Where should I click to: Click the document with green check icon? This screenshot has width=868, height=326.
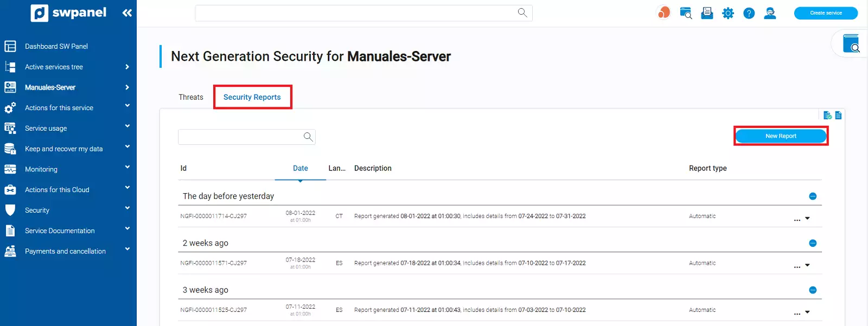coord(827,115)
